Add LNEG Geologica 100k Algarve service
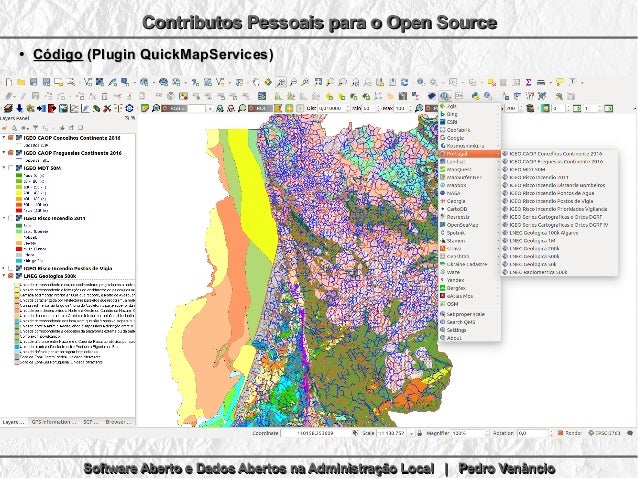Viewport: 638px width, 479px height. pyautogui.click(x=559, y=233)
